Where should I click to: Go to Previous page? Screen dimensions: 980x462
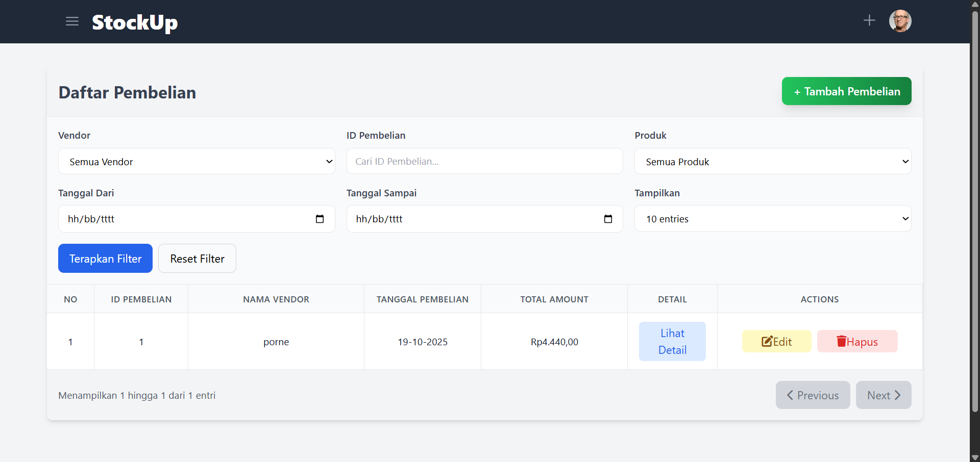pos(813,395)
